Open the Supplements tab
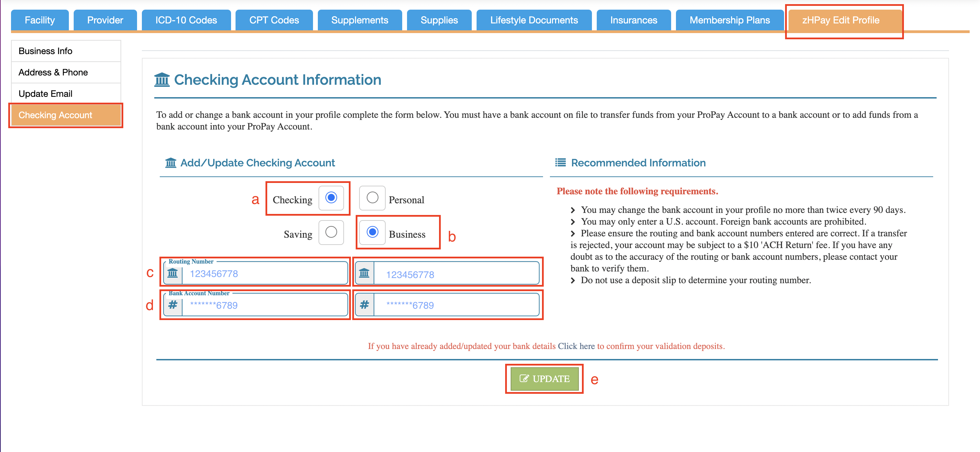This screenshot has height=452, width=980. (359, 20)
